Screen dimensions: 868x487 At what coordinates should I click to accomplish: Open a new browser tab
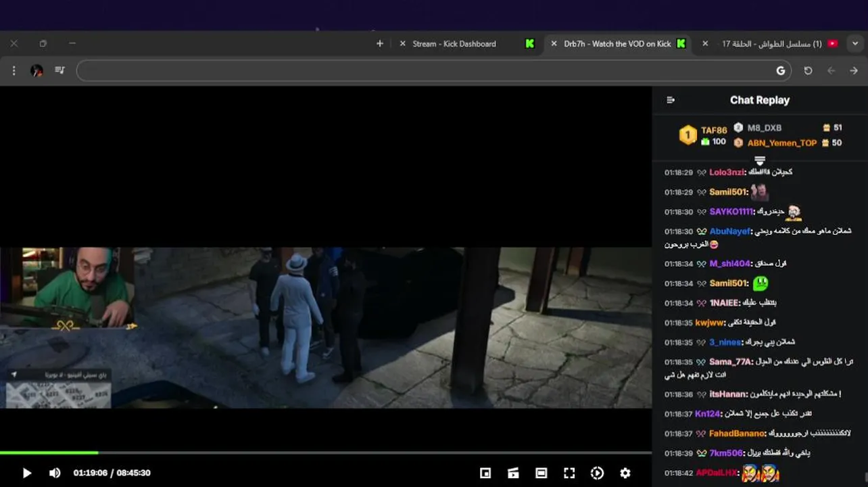click(380, 43)
